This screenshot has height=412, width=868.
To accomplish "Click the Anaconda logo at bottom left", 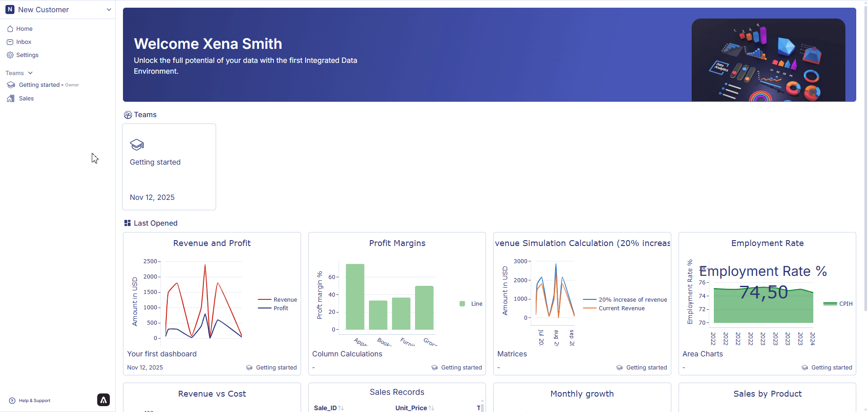I will pyautogui.click(x=103, y=400).
